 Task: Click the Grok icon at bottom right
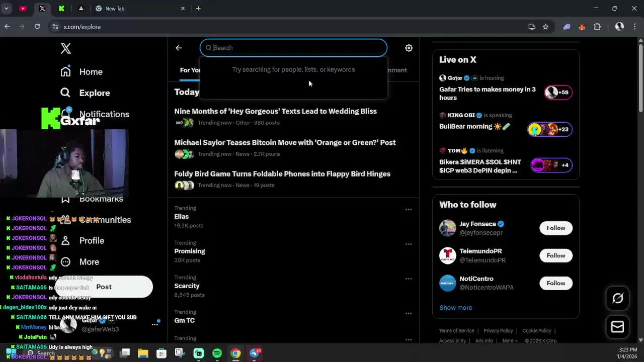coord(617,299)
